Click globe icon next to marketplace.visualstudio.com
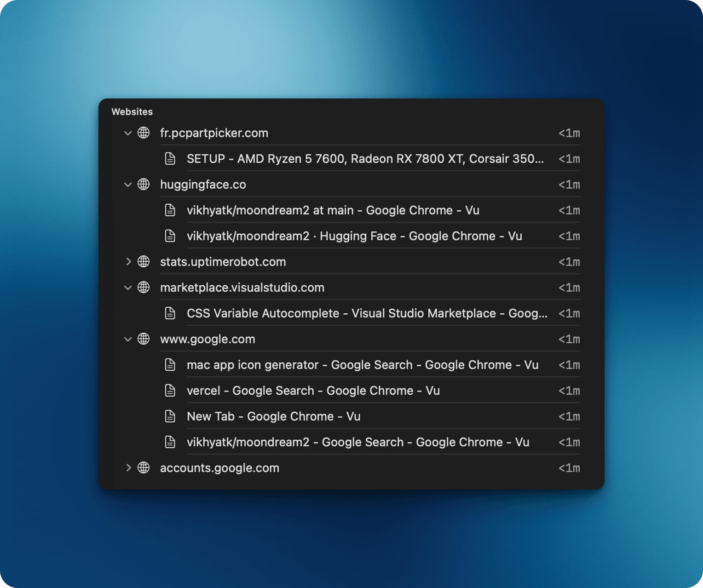 144,288
